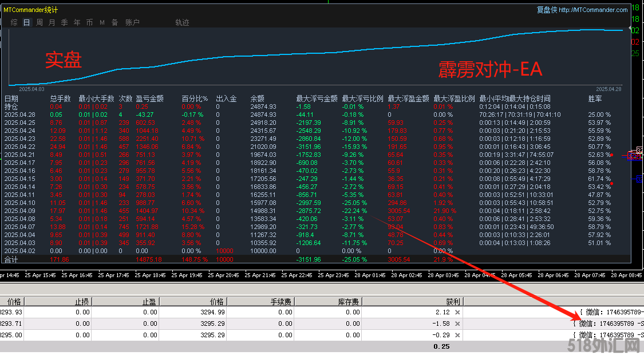Click the 3294.99 price cell
Viewport: 644px width, 359px height.
pyautogui.click(x=213, y=312)
